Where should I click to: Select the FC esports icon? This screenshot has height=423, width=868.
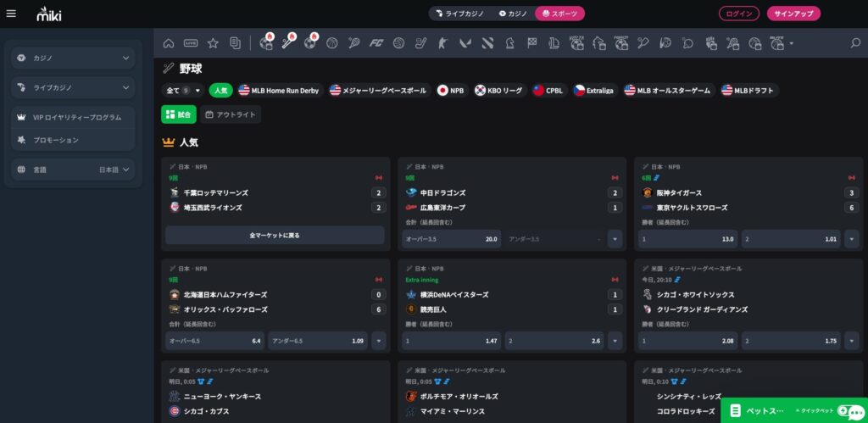point(376,43)
